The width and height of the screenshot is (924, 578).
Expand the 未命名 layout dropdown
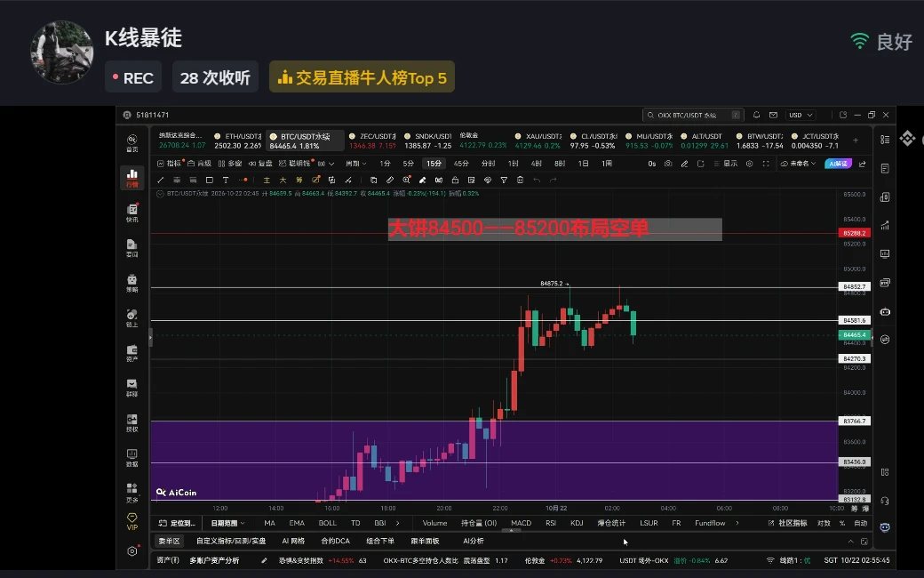(x=799, y=164)
